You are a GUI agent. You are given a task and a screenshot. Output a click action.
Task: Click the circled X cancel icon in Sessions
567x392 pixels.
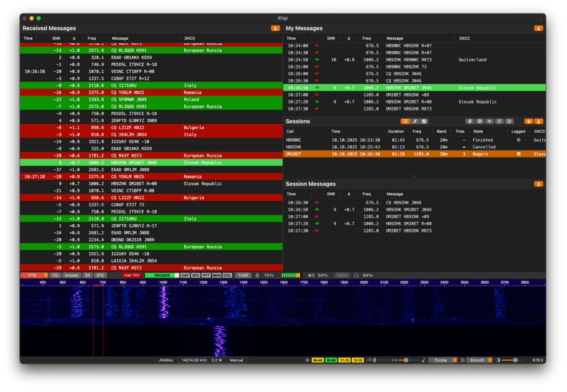tap(509, 121)
